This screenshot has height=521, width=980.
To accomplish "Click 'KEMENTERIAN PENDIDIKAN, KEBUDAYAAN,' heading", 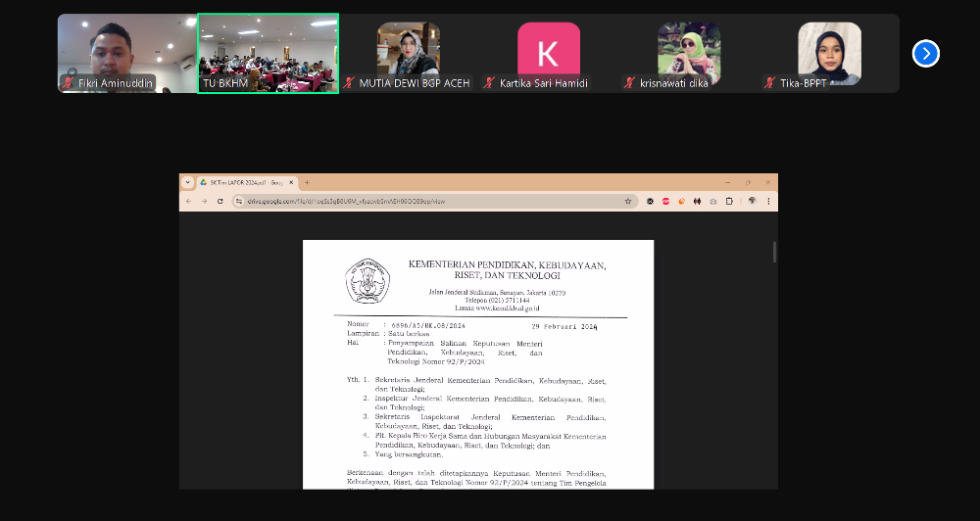I will (x=507, y=264).
